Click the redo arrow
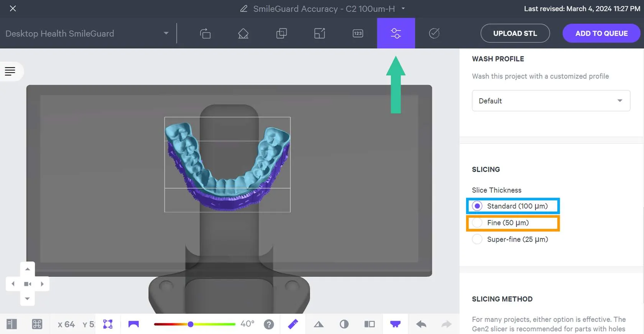This screenshot has width=644, height=334. tap(447, 324)
